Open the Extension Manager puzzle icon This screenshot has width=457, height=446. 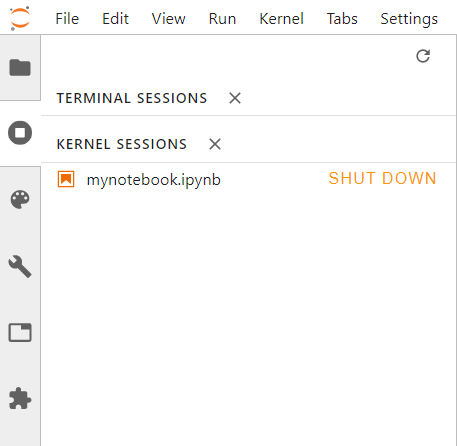[20, 398]
